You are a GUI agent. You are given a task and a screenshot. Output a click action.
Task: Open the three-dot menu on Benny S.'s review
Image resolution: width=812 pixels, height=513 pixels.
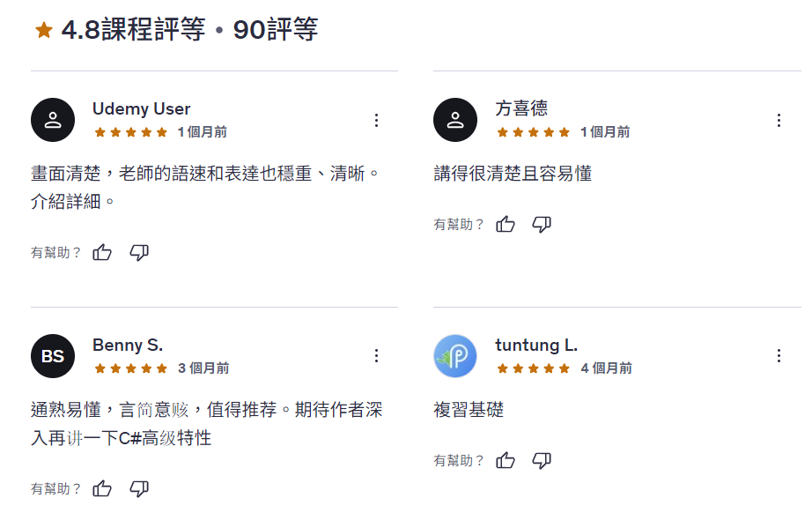[x=377, y=355]
